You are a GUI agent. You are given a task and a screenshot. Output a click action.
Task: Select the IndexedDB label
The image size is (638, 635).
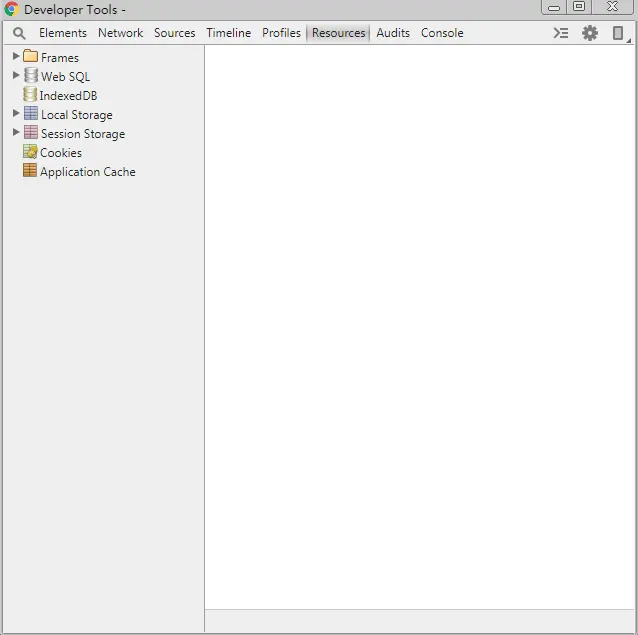68,96
